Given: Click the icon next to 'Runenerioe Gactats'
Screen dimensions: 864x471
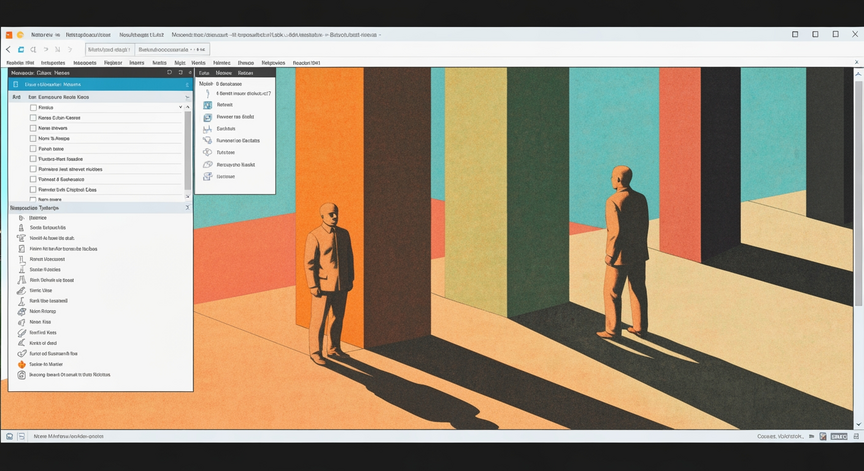Looking at the screenshot, I should [x=207, y=140].
